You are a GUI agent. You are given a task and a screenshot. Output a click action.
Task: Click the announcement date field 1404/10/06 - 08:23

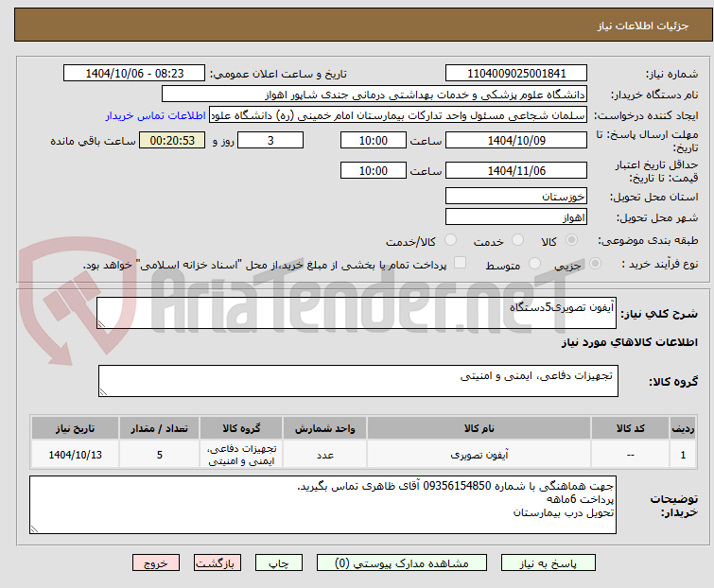[x=134, y=74]
